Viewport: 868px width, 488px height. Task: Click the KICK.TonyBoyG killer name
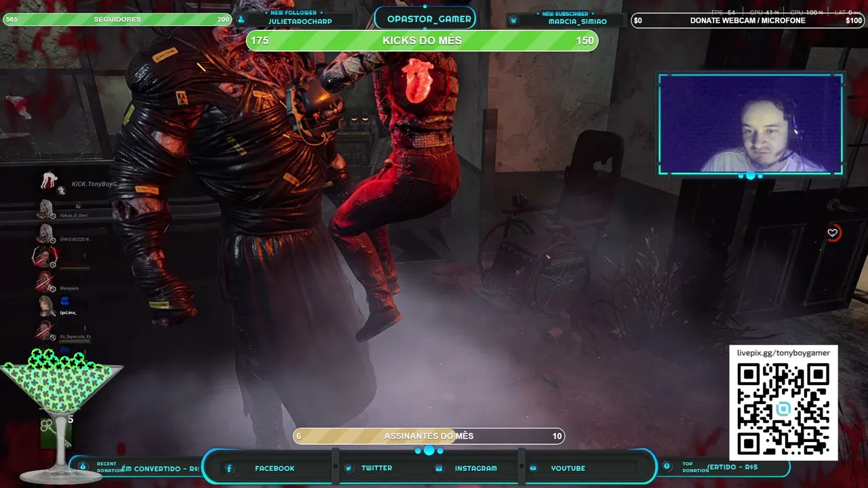click(95, 184)
